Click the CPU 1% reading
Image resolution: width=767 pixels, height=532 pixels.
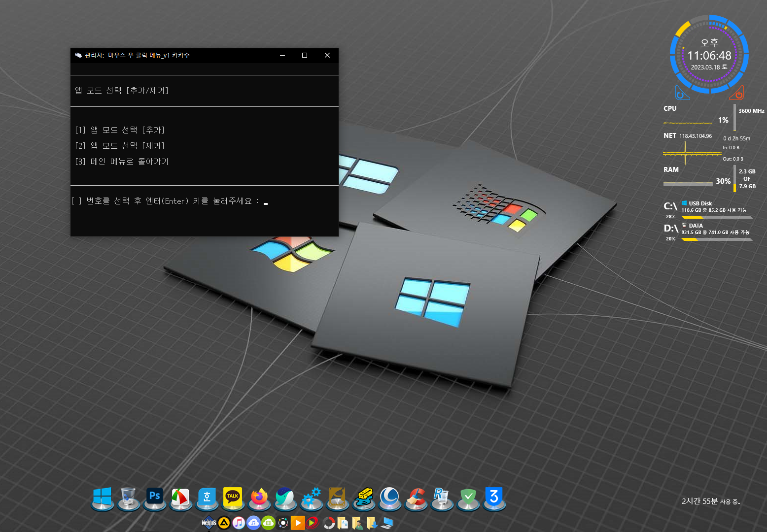click(x=723, y=120)
